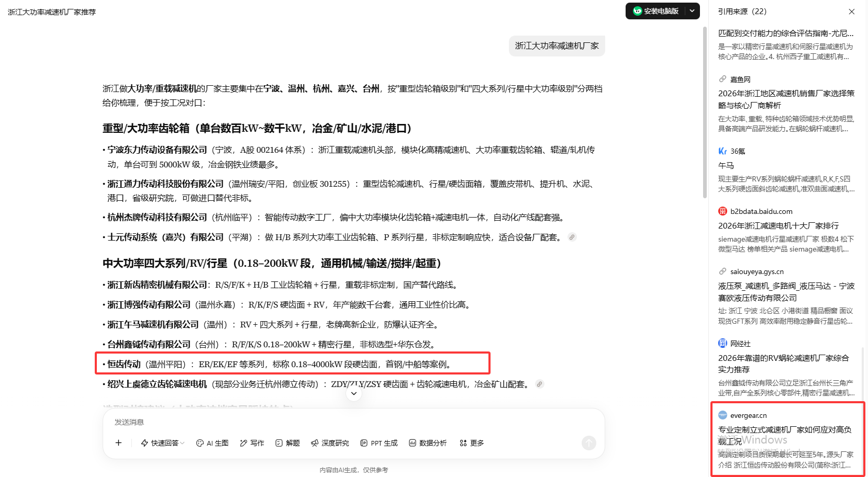This screenshot has height=477, width=868.
Task: Click the main chat vertical scrollbar
Action: coord(705,112)
